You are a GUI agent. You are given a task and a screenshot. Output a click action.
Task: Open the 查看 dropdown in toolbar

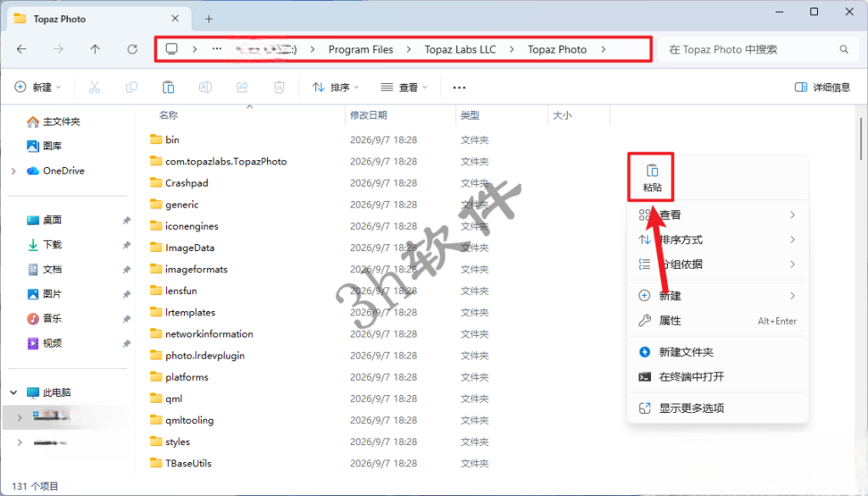click(x=404, y=87)
